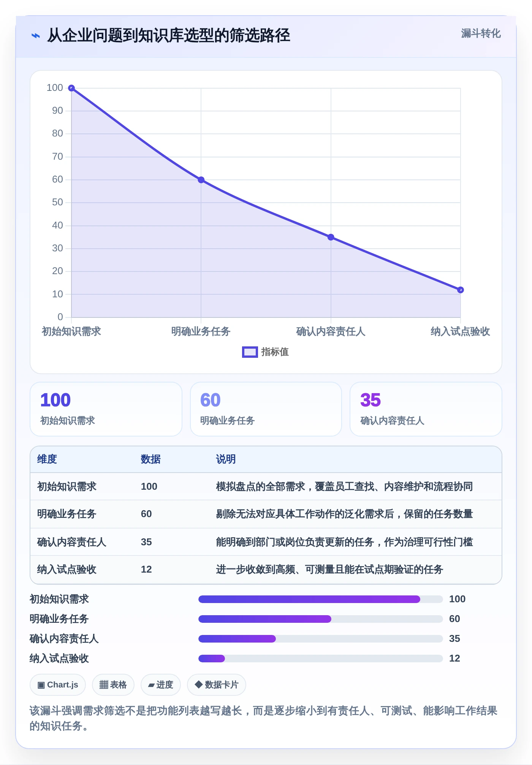Click the 纳入试点验收 table row cell
Viewport: 532px width, 765px height.
(x=67, y=570)
